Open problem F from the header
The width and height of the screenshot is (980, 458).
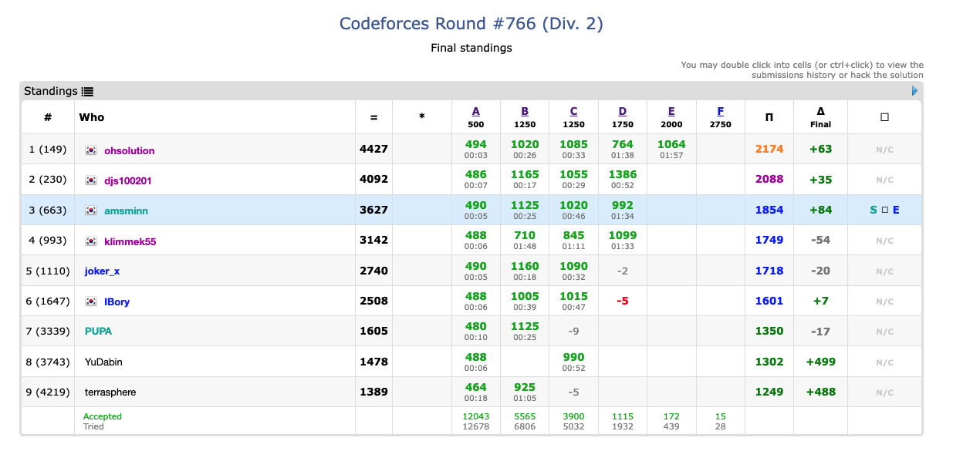720,110
